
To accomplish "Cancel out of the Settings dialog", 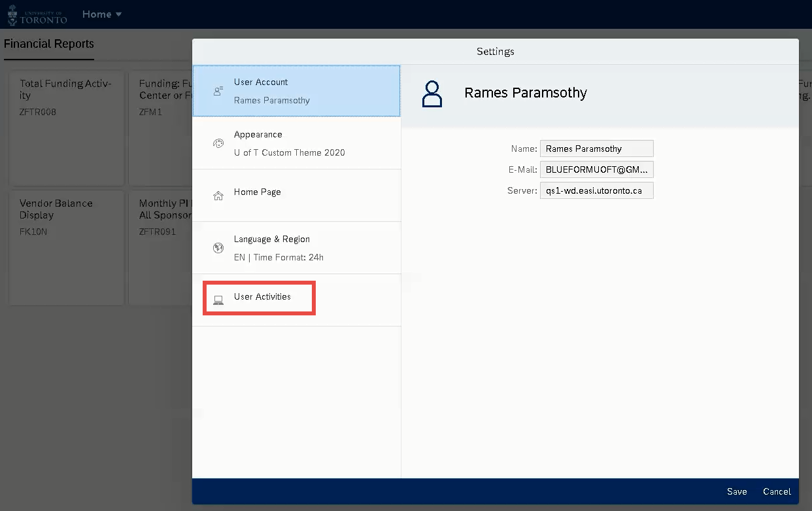I will [776, 491].
